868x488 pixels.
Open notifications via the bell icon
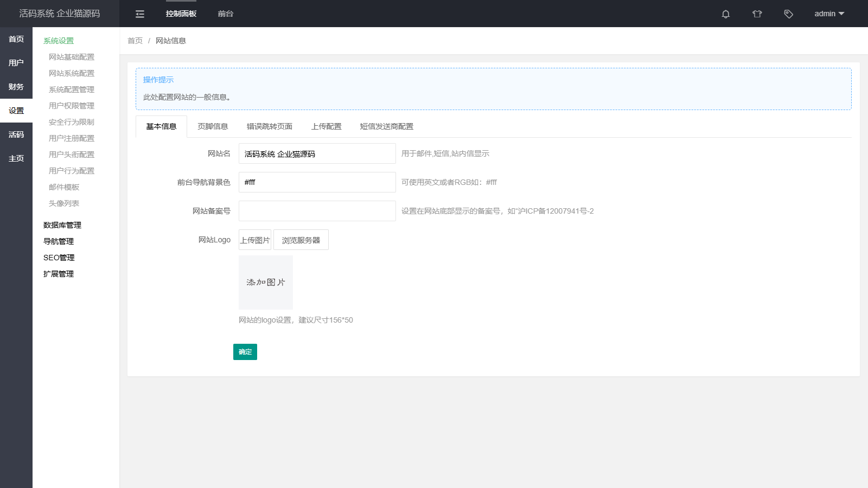725,14
